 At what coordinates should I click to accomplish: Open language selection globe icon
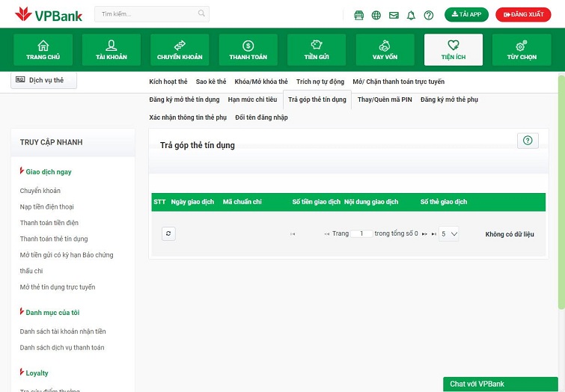coord(376,15)
